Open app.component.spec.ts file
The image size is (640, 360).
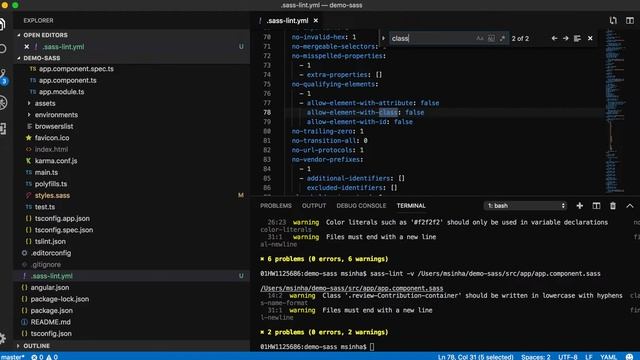pyautogui.click(x=76, y=69)
